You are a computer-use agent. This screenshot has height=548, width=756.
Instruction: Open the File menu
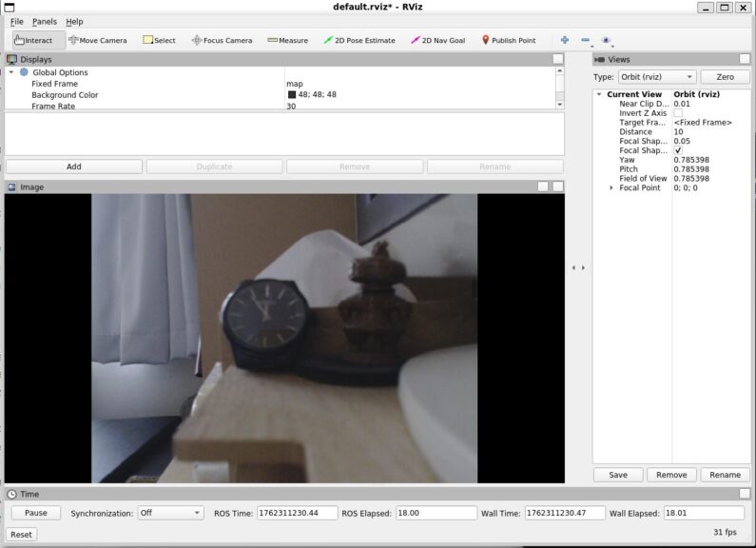tap(17, 21)
